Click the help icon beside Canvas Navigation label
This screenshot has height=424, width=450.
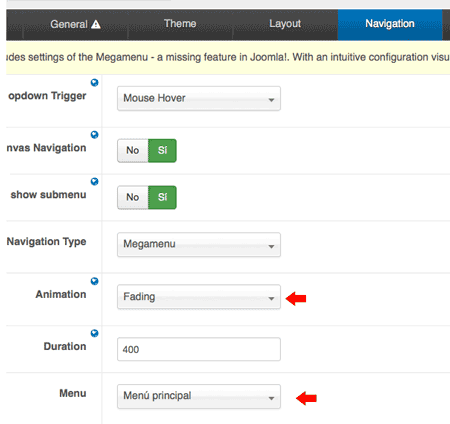(x=95, y=135)
